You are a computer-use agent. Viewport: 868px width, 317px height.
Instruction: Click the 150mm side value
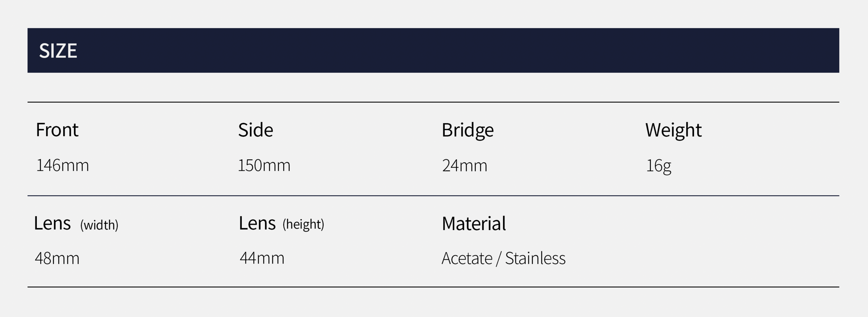point(264,165)
